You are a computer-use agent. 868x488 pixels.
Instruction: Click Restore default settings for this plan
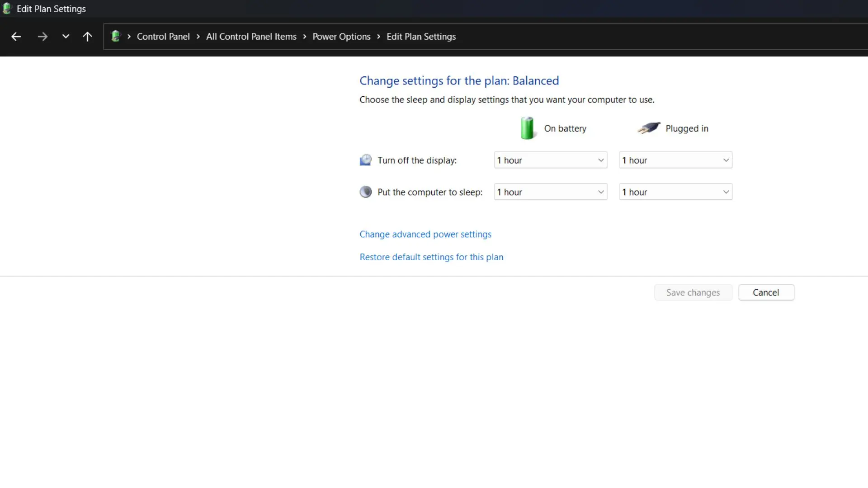coord(431,257)
